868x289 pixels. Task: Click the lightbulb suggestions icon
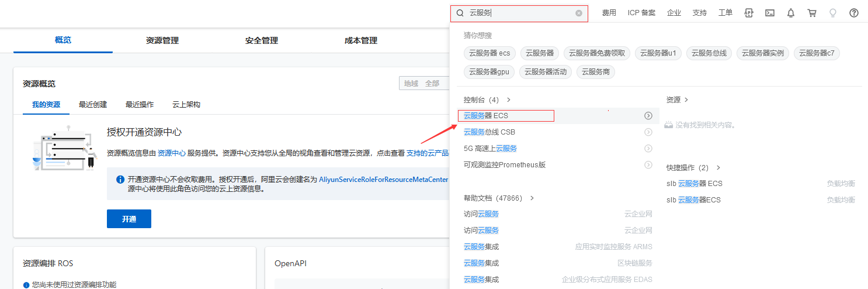[833, 13]
